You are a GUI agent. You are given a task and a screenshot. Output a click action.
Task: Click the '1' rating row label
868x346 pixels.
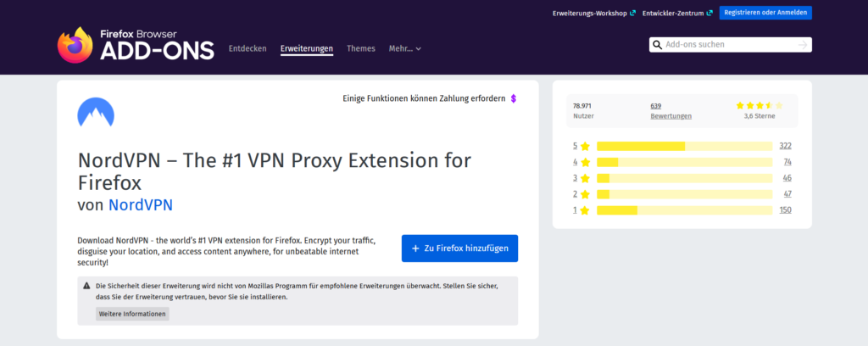pyautogui.click(x=576, y=210)
